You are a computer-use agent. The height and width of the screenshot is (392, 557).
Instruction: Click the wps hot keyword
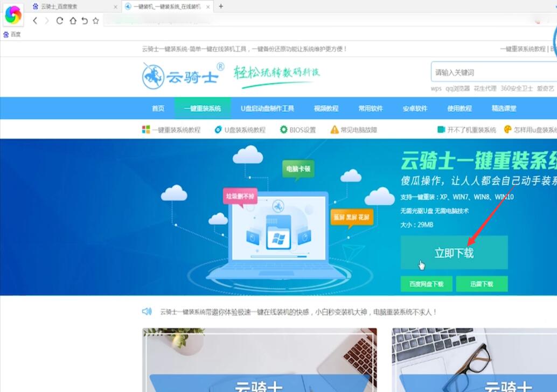coord(436,88)
